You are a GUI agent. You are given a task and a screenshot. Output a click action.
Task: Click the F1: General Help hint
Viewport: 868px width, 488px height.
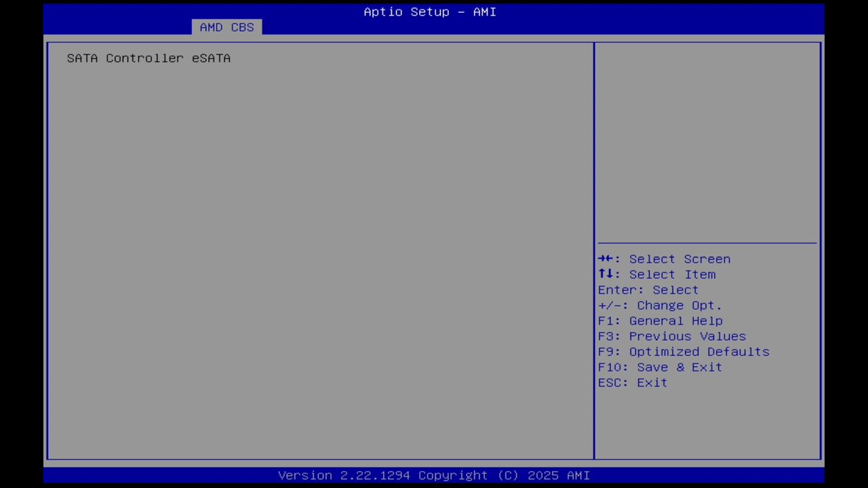click(660, 321)
